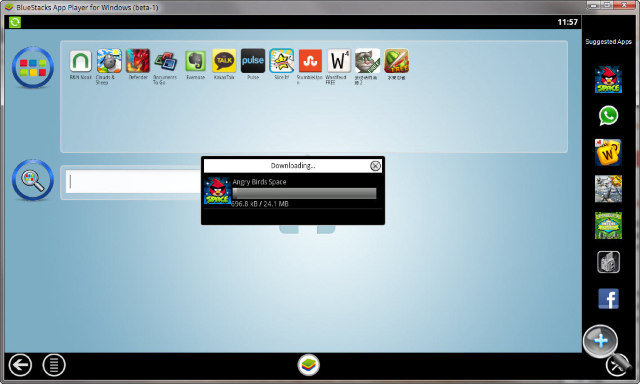Viewport: 640px width, 384px height.
Task: Open the suggested snowy aerial game app
Action: tap(608, 189)
